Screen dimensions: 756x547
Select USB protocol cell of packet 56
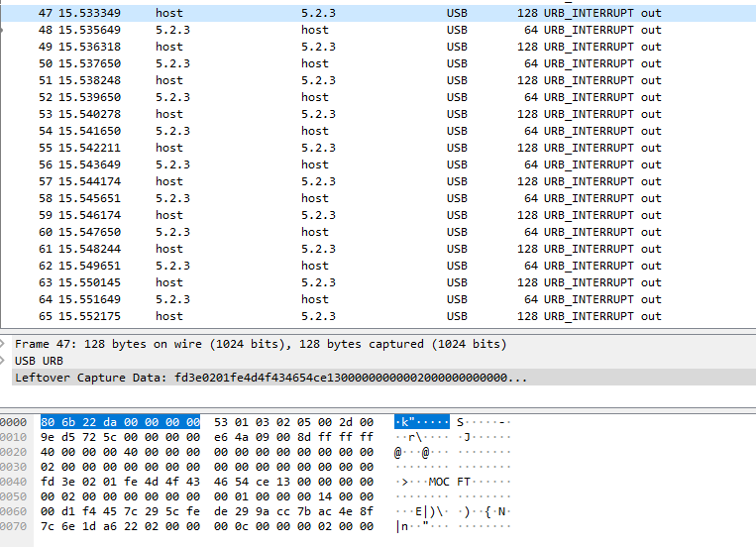[x=457, y=164]
